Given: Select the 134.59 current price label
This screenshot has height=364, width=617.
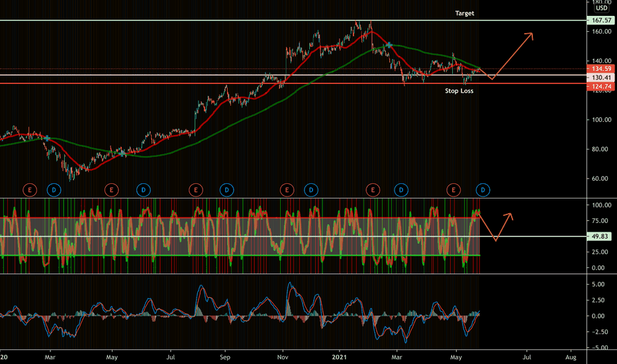Looking at the screenshot, I should 600,69.
